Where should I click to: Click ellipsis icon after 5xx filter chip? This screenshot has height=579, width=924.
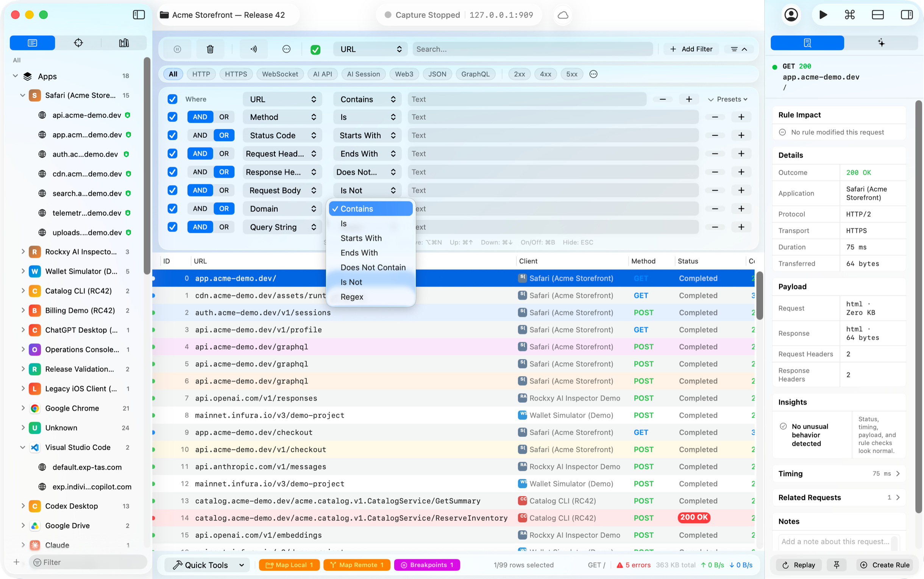pyautogui.click(x=593, y=74)
